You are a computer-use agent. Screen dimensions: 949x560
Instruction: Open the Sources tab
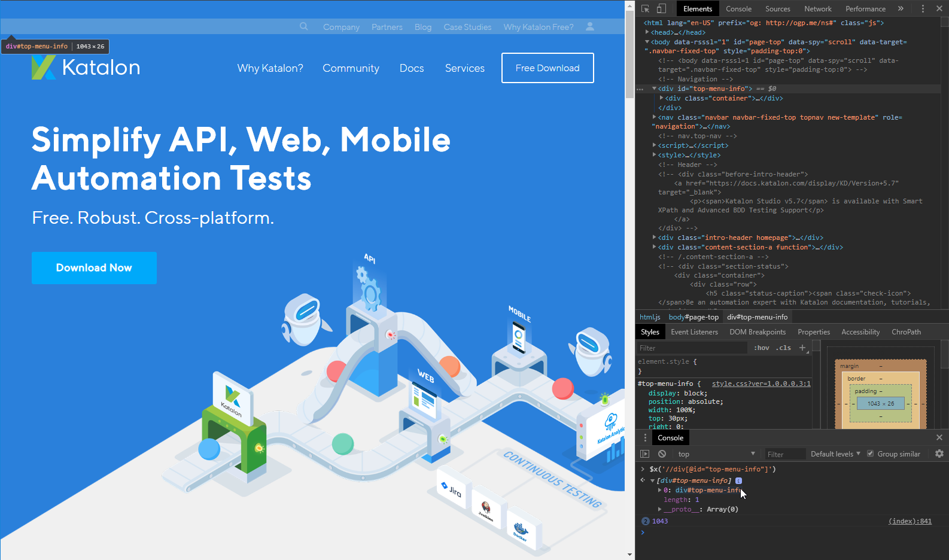pyautogui.click(x=777, y=8)
